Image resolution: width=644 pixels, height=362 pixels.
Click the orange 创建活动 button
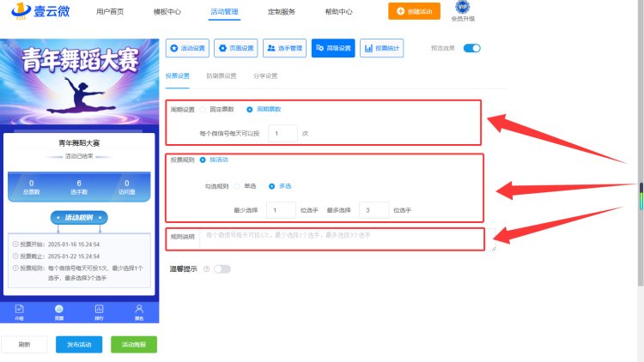tap(414, 11)
